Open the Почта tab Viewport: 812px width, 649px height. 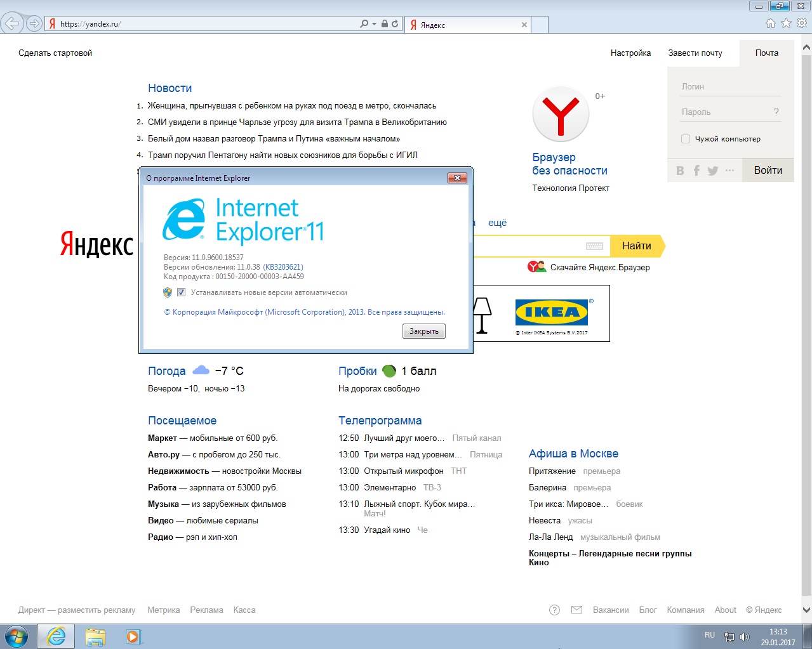coord(767,53)
